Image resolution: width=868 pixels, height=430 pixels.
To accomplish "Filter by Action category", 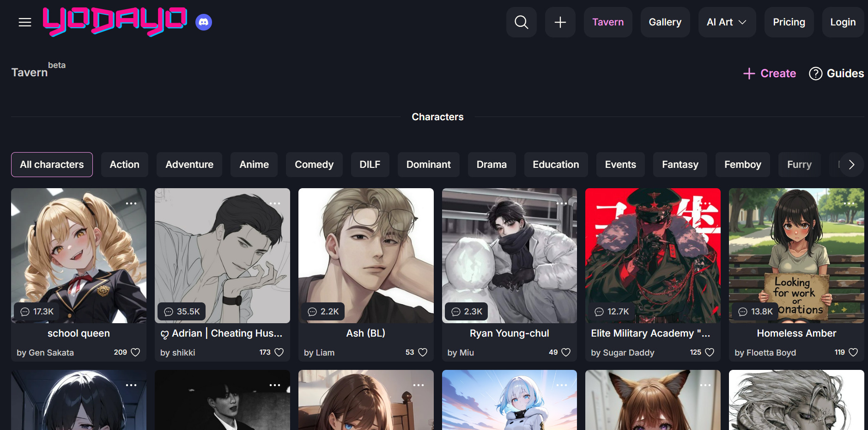I will (125, 165).
